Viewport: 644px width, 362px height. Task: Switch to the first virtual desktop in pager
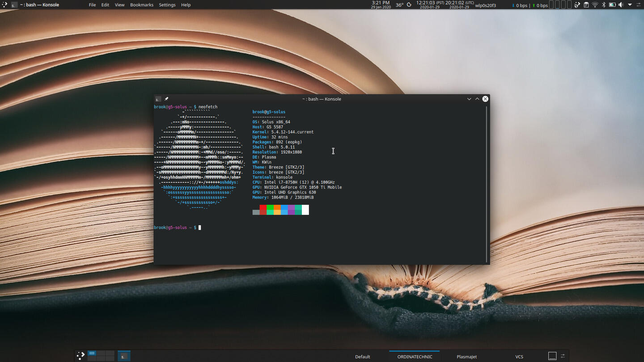pyautogui.click(x=92, y=353)
